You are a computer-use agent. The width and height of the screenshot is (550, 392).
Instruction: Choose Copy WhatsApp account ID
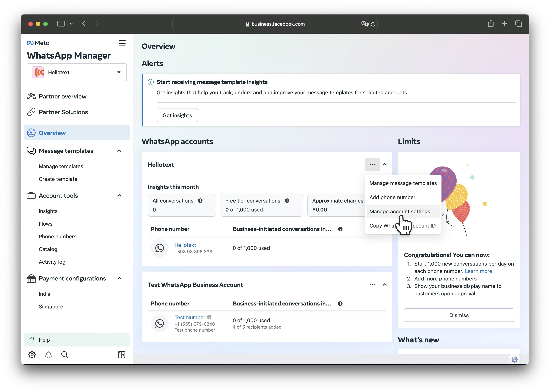(403, 226)
